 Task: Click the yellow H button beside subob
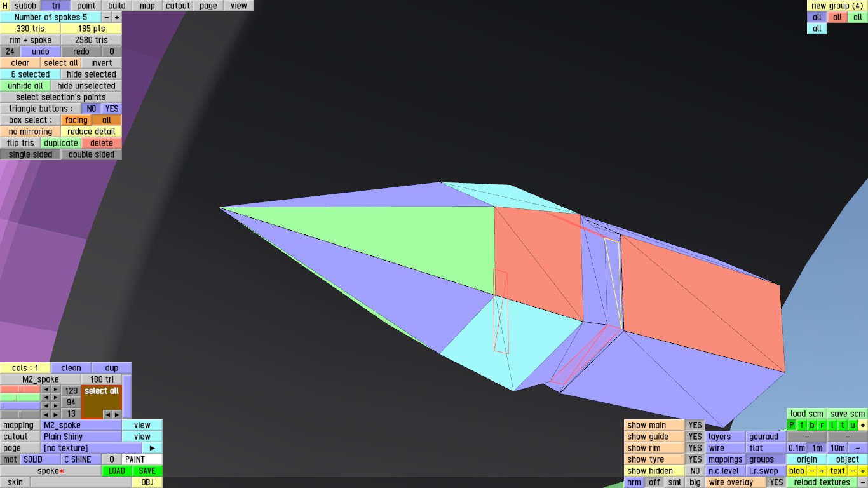click(5, 6)
